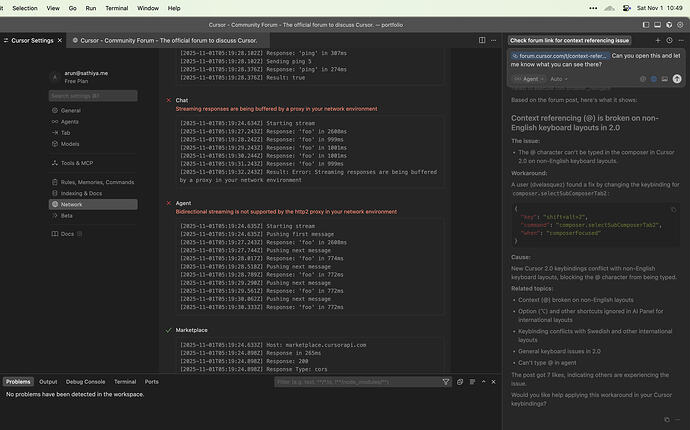Image resolution: width=690 pixels, height=430 pixels.
Task: Open the Output panel tab
Action: 48,381
